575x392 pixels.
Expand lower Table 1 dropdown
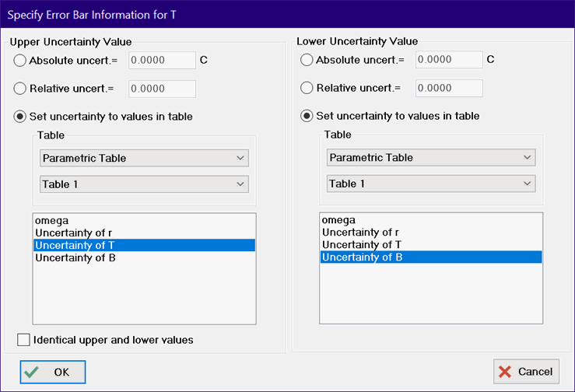coord(431,184)
